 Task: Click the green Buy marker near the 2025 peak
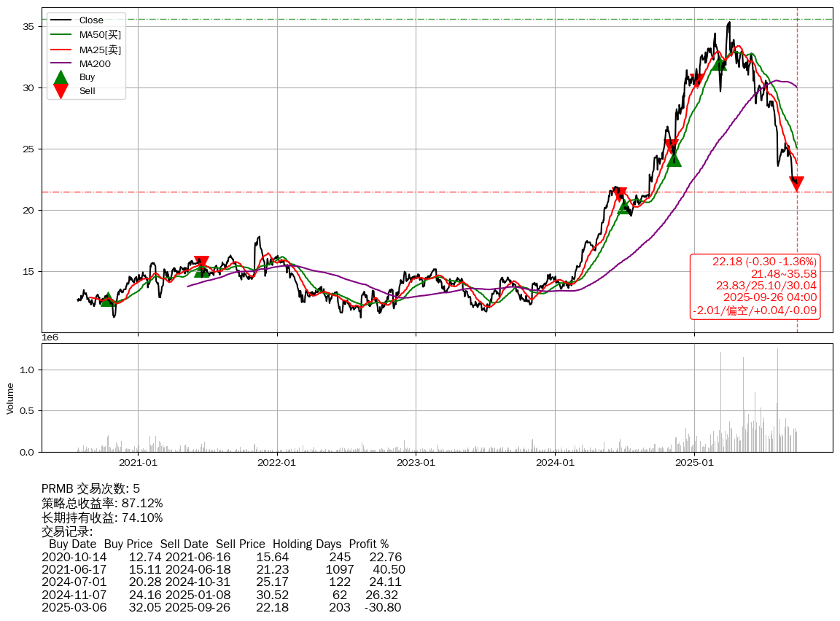click(x=719, y=63)
